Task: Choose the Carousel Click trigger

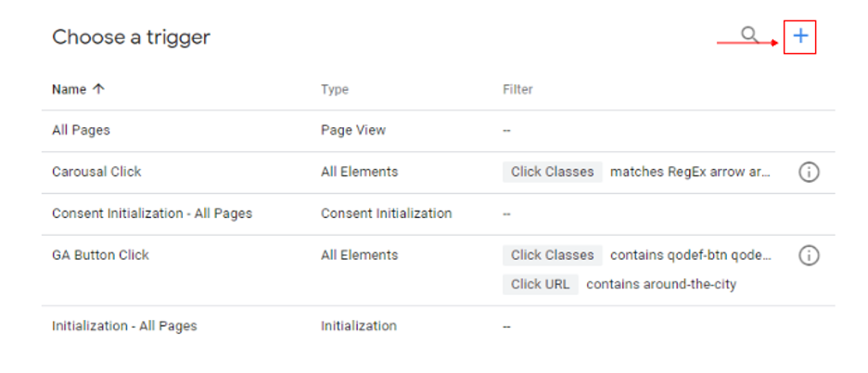Action: (x=96, y=172)
